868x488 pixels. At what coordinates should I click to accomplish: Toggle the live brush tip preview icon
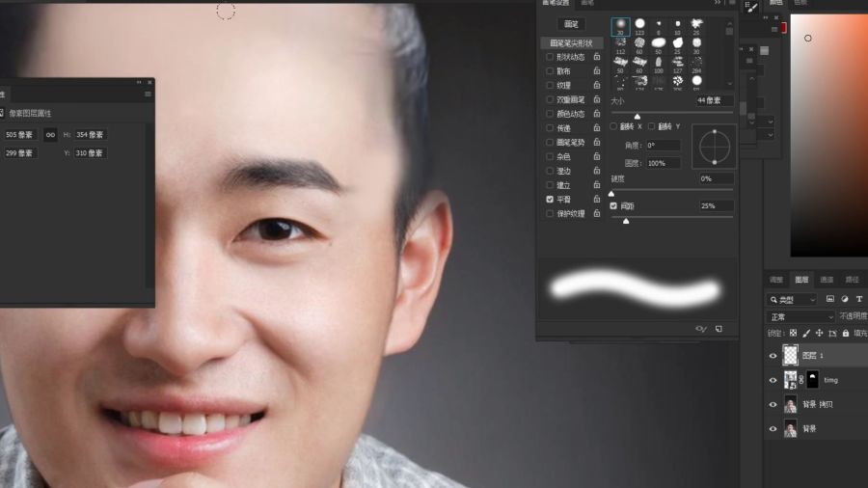coord(701,329)
